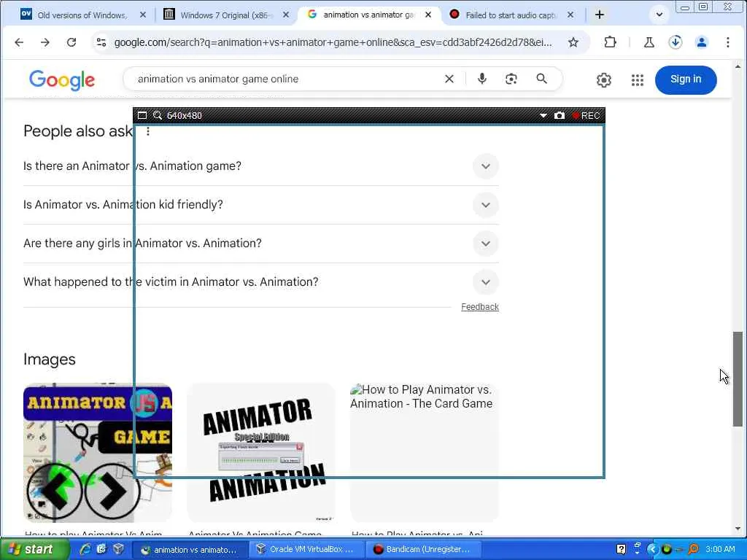The image size is (747, 560).
Task: Launch Internet Explorer from quick launch
Action: [85, 549]
